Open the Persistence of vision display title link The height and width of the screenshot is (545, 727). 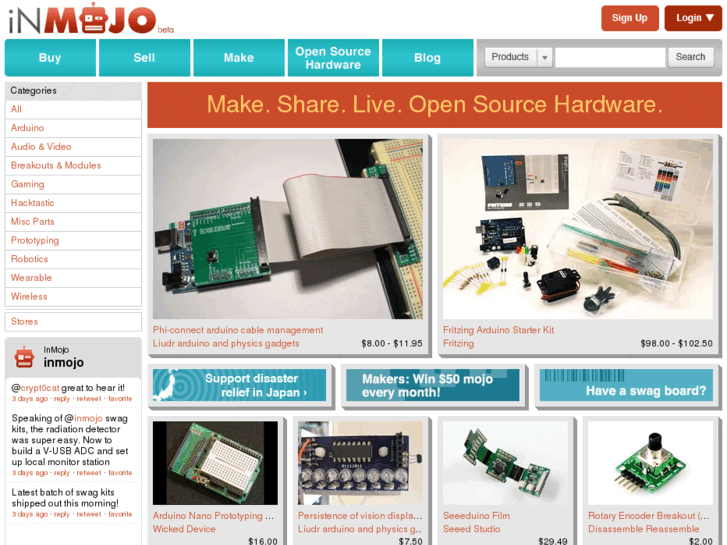coord(360,516)
